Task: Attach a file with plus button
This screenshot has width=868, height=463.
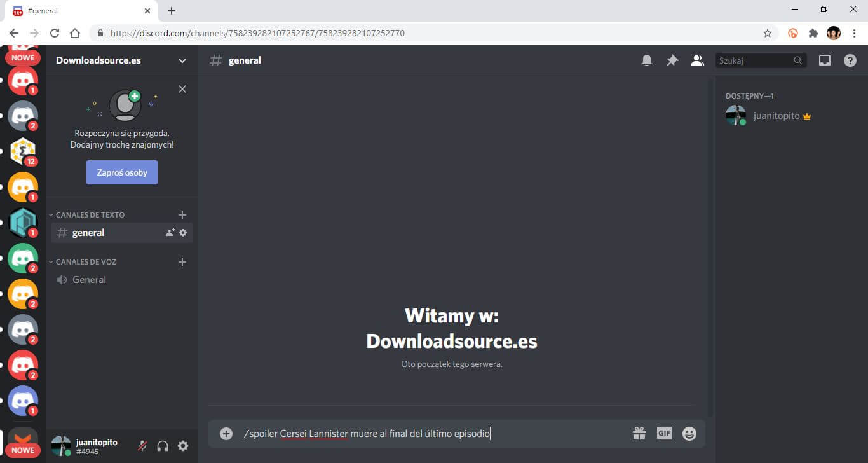Action: (x=226, y=434)
